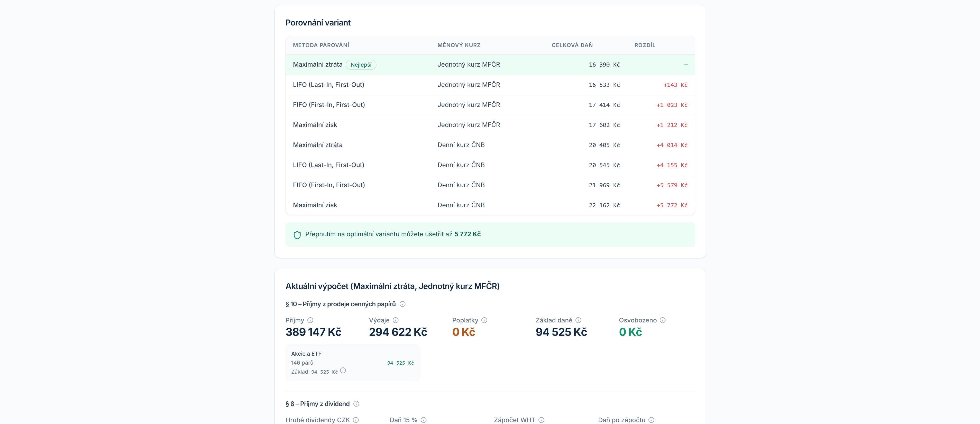Click info icon beside Poplatky

[484, 320]
